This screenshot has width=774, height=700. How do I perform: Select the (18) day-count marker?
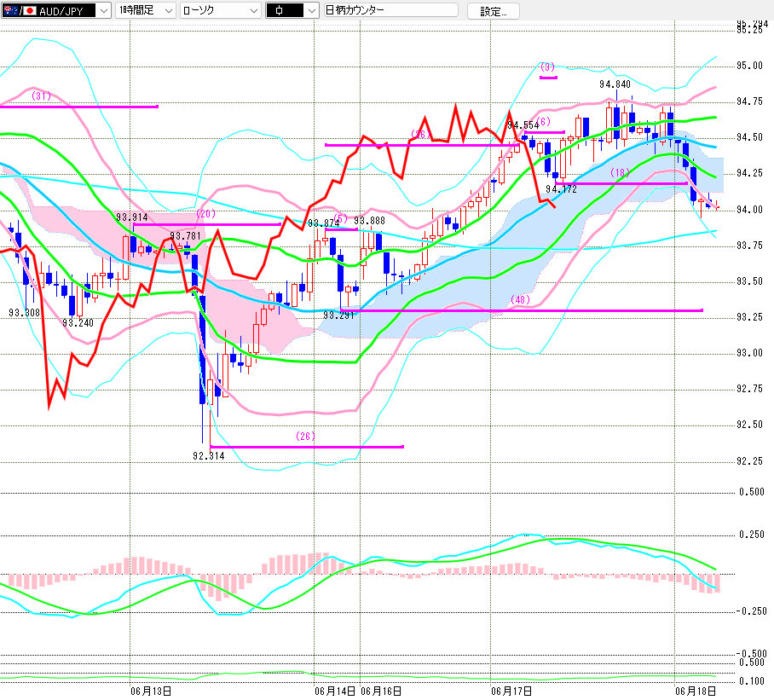[620, 172]
